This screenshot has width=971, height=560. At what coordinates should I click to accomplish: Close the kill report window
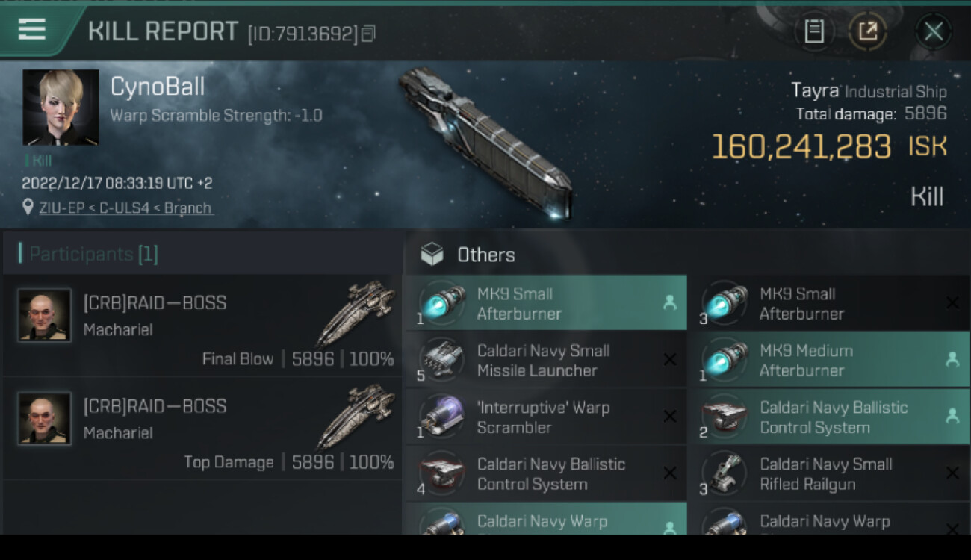pyautogui.click(x=934, y=31)
